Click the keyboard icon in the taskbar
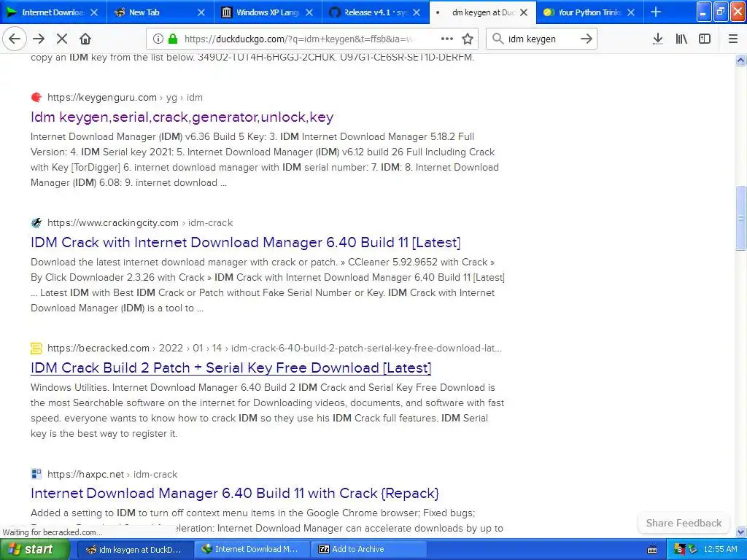This screenshot has height=560, width=747. (x=652, y=550)
